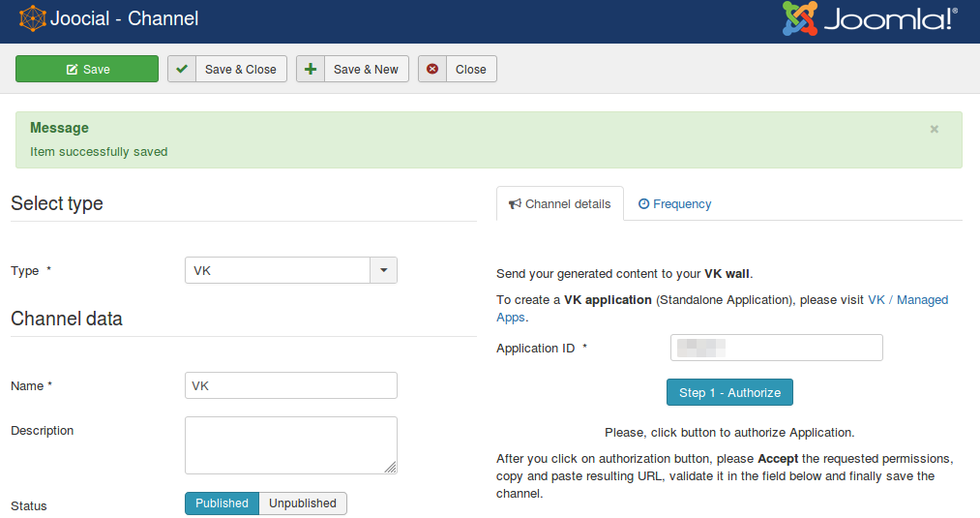The width and height of the screenshot is (980, 518).
Task: Click into the Description textarea
Action: 290,445
